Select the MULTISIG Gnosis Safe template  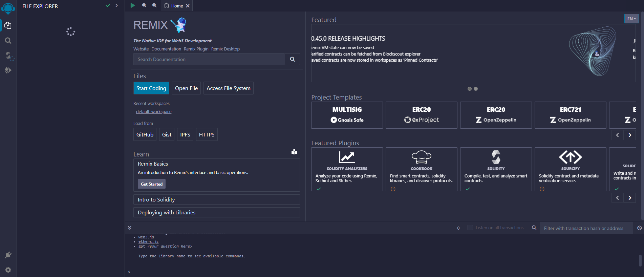(x=347, y=115)
